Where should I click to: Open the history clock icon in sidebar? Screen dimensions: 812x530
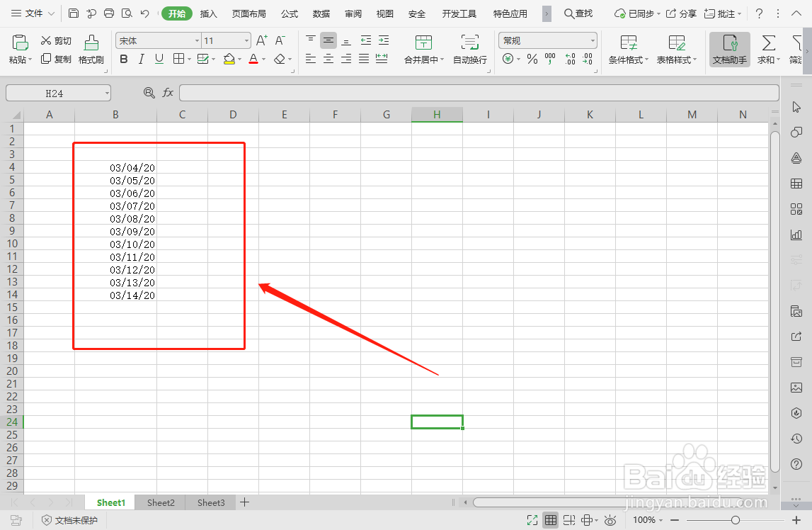pyautogui.click(x=796, y=439)
